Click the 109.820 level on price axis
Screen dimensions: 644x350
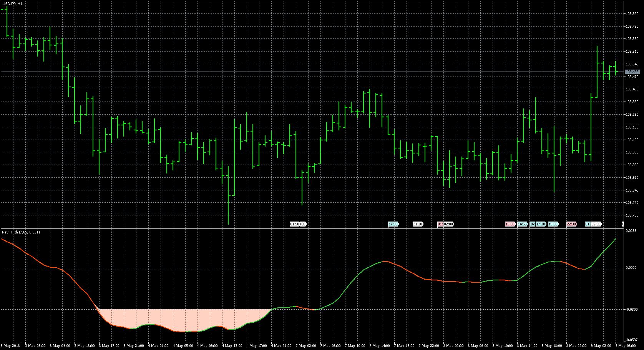point(632,14)
